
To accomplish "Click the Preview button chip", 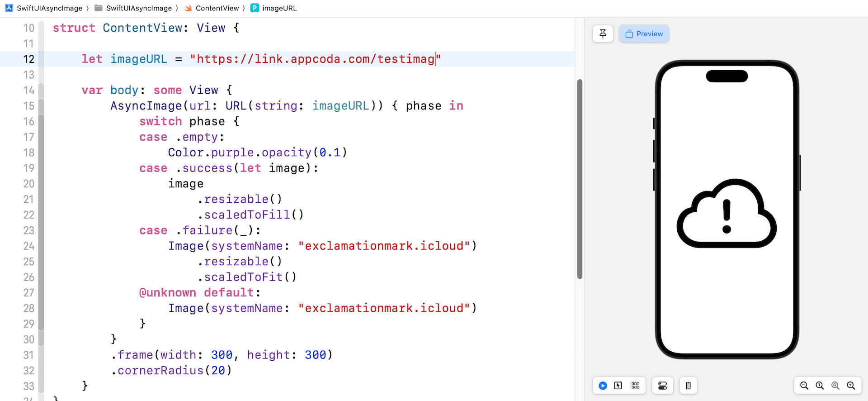I will 644,34.
